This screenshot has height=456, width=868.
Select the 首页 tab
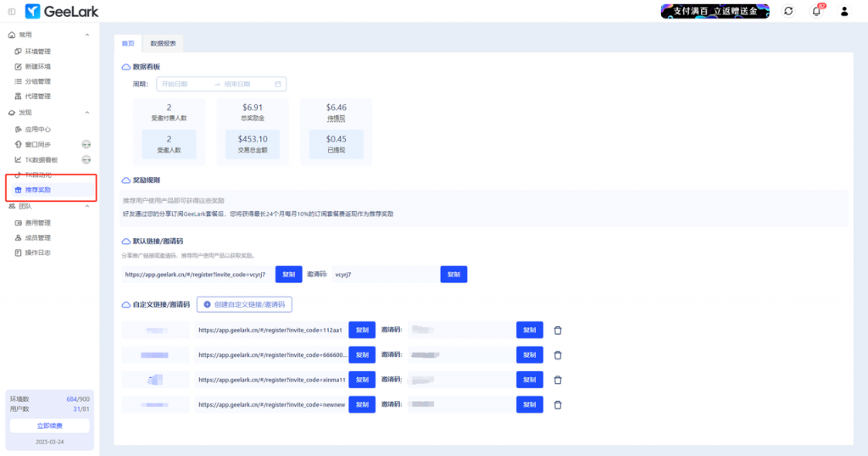(x=127, y=43)
